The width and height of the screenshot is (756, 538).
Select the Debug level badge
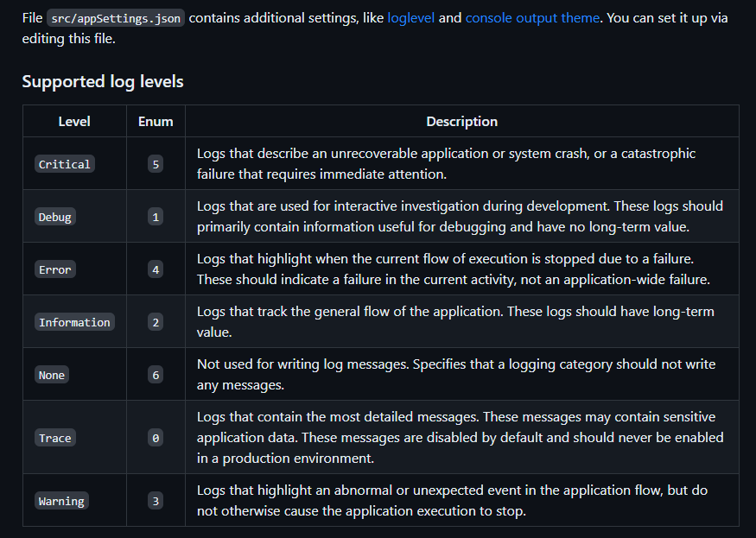(x=55, y=217)
